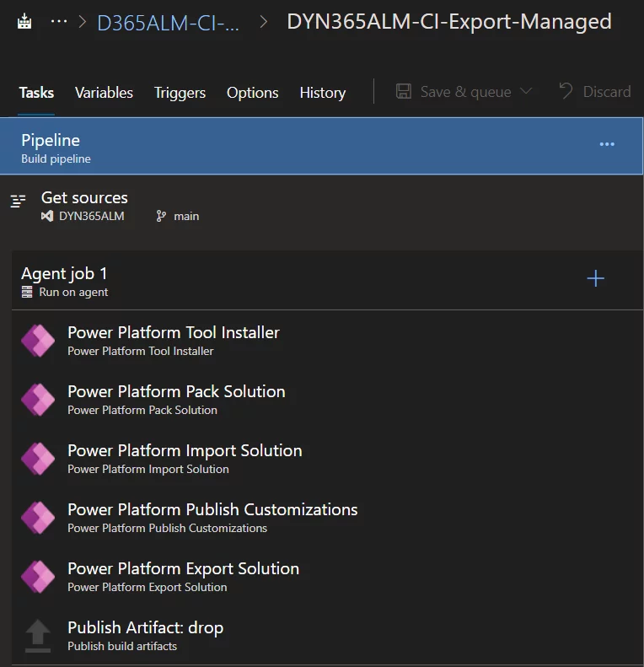Open the D365ALM-CI breadcrumb link
644x667 pixels.
point(168,23)
